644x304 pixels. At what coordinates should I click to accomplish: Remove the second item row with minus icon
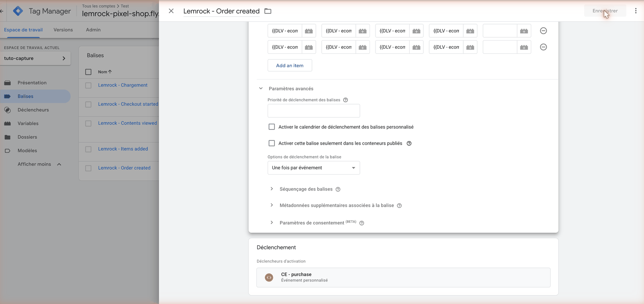coord(543,47)
